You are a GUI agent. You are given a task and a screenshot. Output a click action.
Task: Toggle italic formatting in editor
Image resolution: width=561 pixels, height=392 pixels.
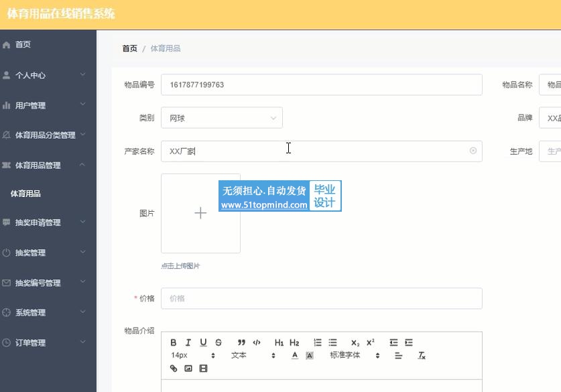[188, 342]
